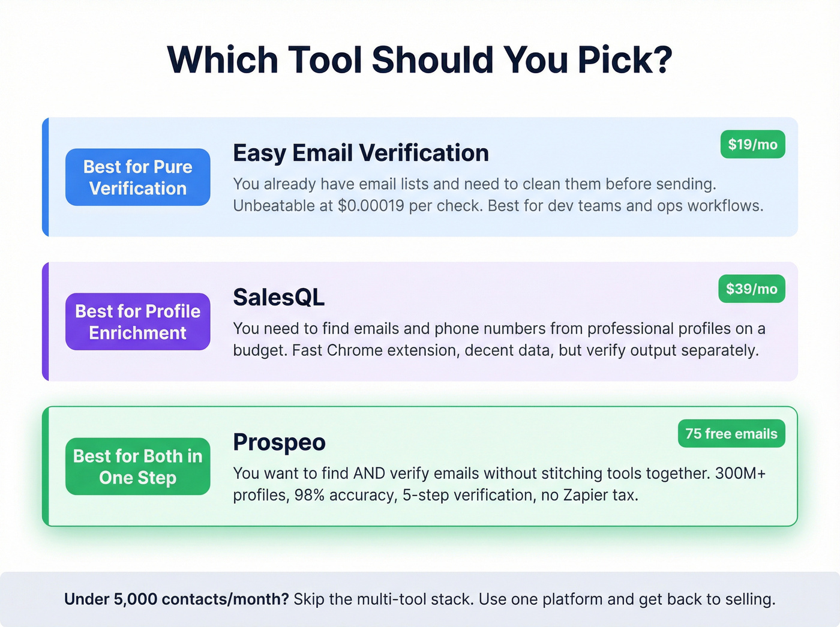Viewport: 840px width, 627px height.
Task: Open the "Easy Email Verification" heading
Action: point(361,153)
